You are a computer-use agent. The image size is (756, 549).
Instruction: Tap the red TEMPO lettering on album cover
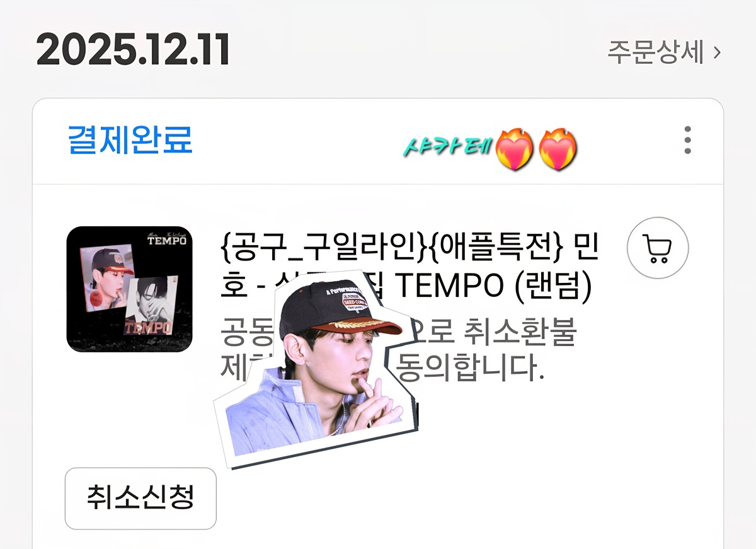pyautogui.click(x=146, y=328)
